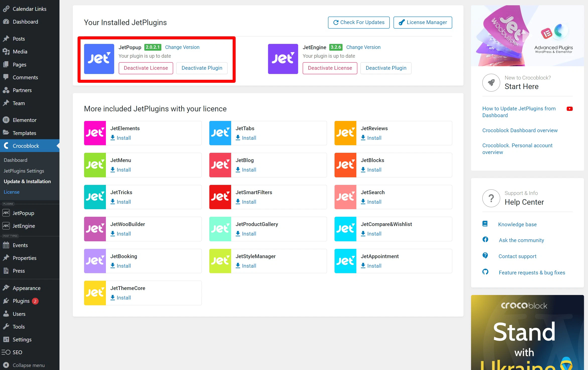Open the JetPlugins Settings submenu item

point(24,171)
